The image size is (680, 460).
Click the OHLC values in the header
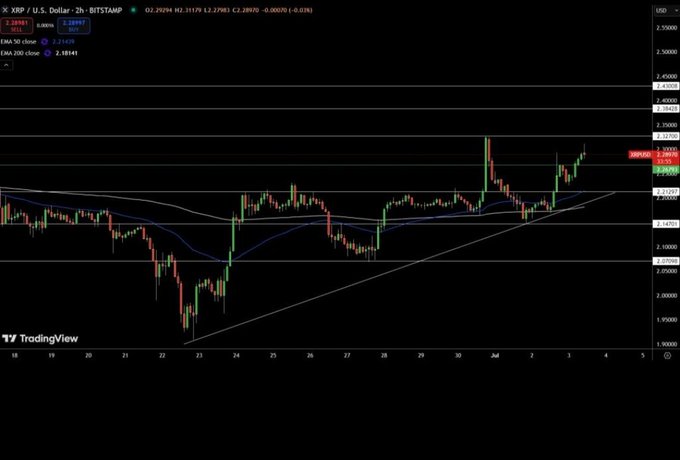(x=229, y=10)
